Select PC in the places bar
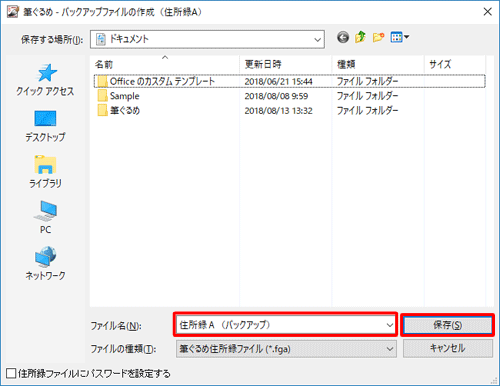This screenshot has height=386, width=500. (45, 217)
